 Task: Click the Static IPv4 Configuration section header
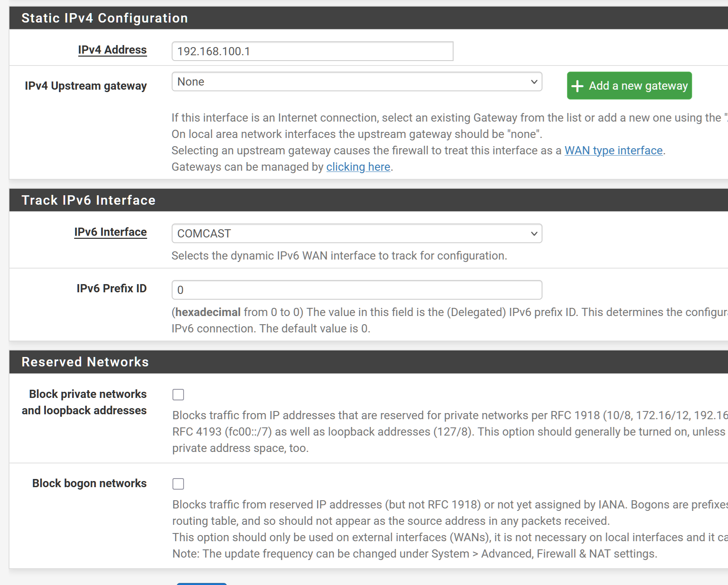coord(104,18)
